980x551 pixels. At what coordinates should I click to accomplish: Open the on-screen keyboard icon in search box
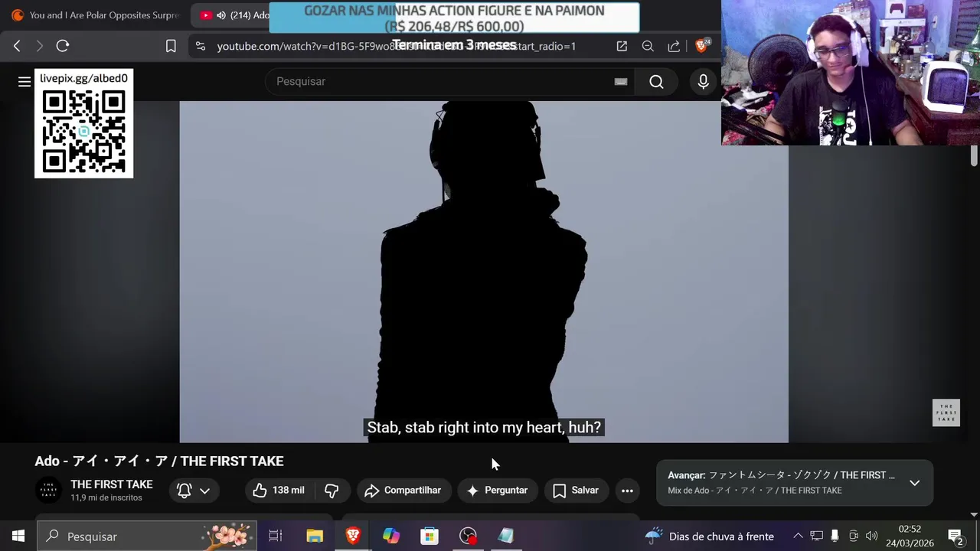click(x=621, y=82)
